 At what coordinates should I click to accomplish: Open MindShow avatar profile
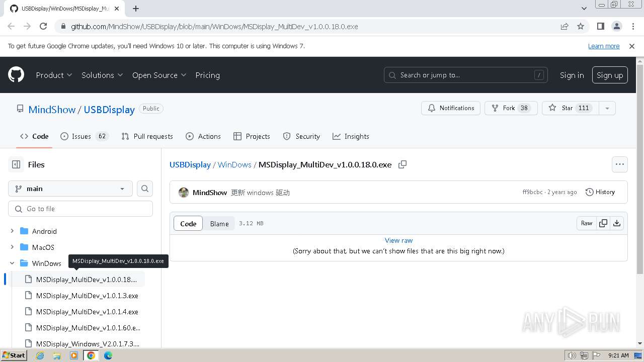184,192
